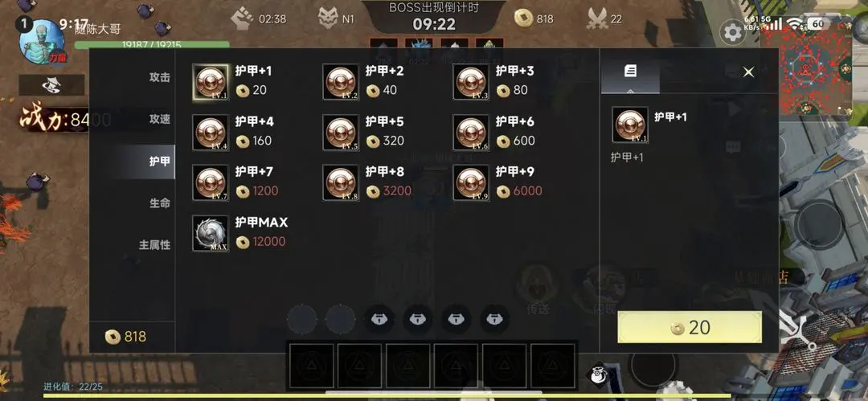Open the 主属性 category tab
868x401 pixels.
154,245
